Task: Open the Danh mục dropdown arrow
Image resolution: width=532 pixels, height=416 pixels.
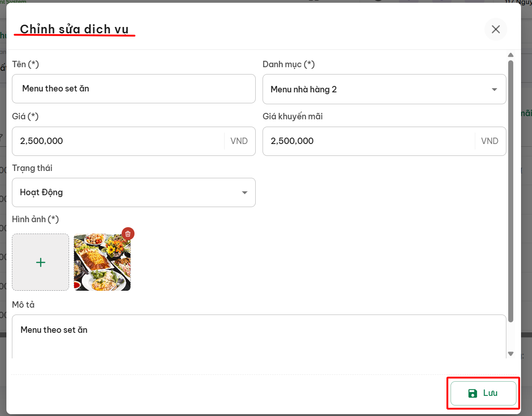Action: 494,90
